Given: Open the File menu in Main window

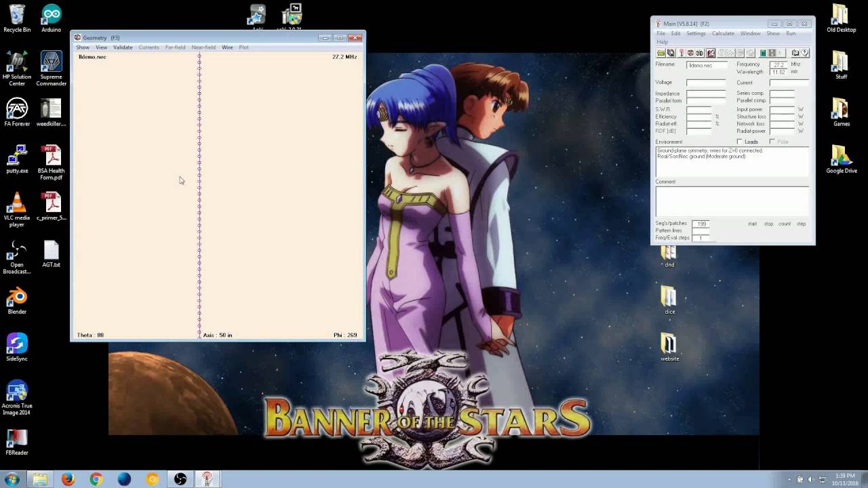Looking at the screenshot, I should pos(660,33).
